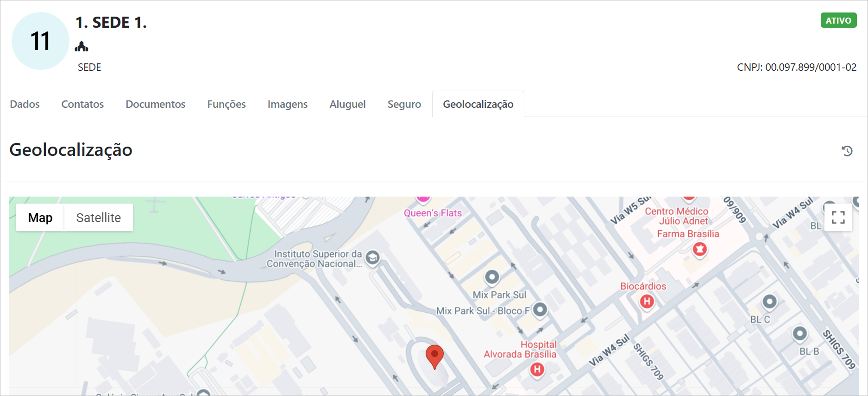Toggle fullscreen map view
This screenshot has height=396, width=868.
coord(838,217)
